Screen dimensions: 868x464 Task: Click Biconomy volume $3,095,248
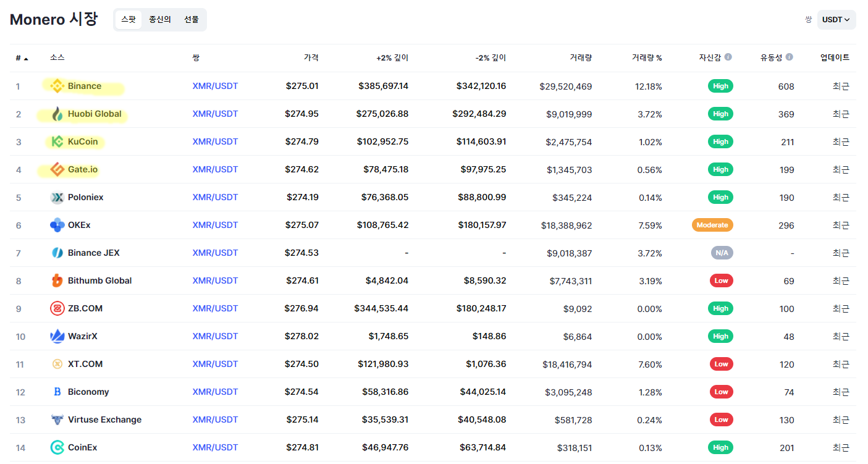tap(568, 392)
